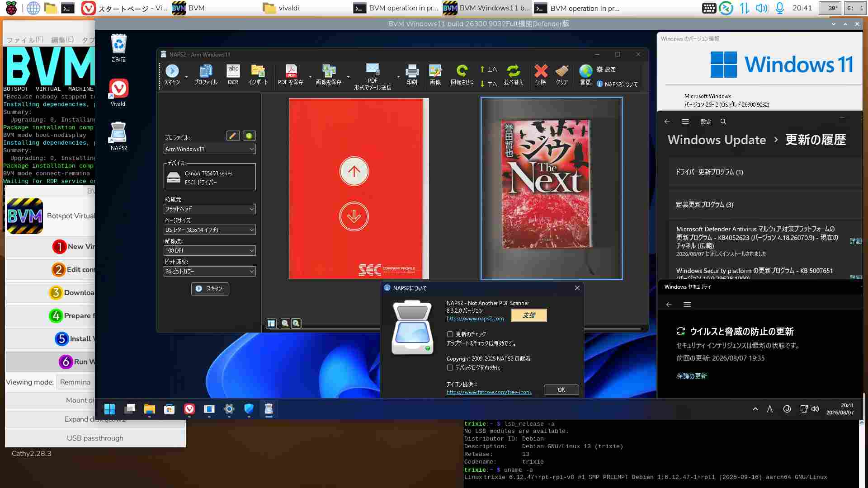Click the Windows Start button in the taskbar
This screenshot has width=868, height=488.
109,409
